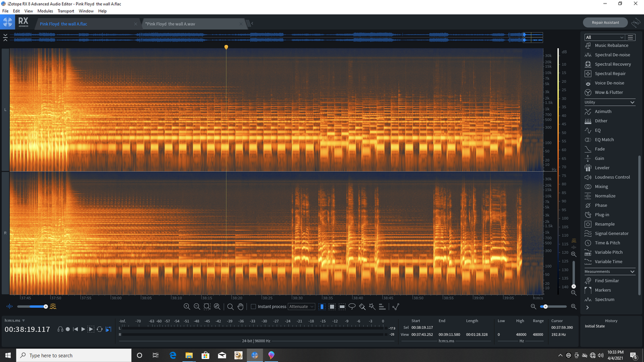The width and height of the screenshot is (644, 362).
Task: Open the Transport menu
Action: coord(66,11)
